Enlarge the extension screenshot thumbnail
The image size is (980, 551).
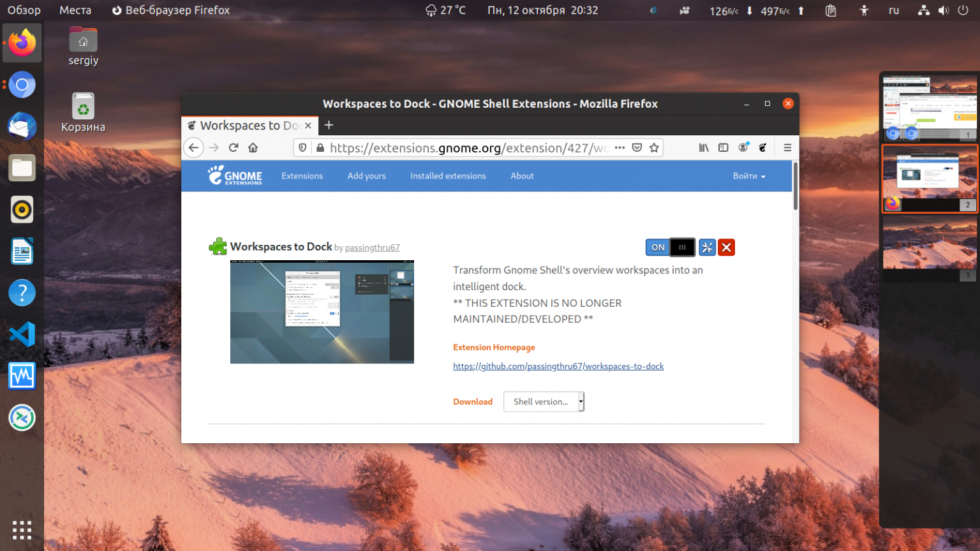[x=322, y=312]
